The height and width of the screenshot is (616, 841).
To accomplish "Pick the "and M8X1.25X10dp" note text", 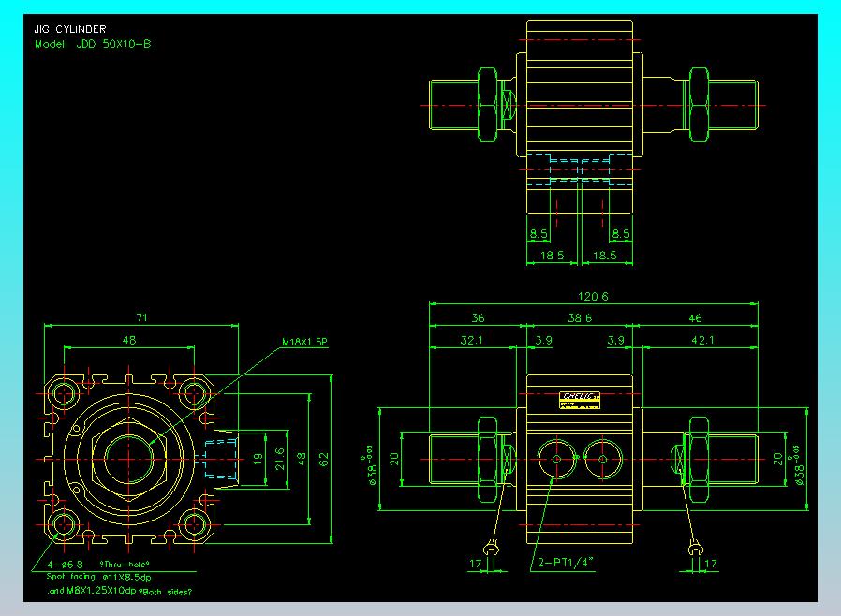I will [x=93, y=591].
